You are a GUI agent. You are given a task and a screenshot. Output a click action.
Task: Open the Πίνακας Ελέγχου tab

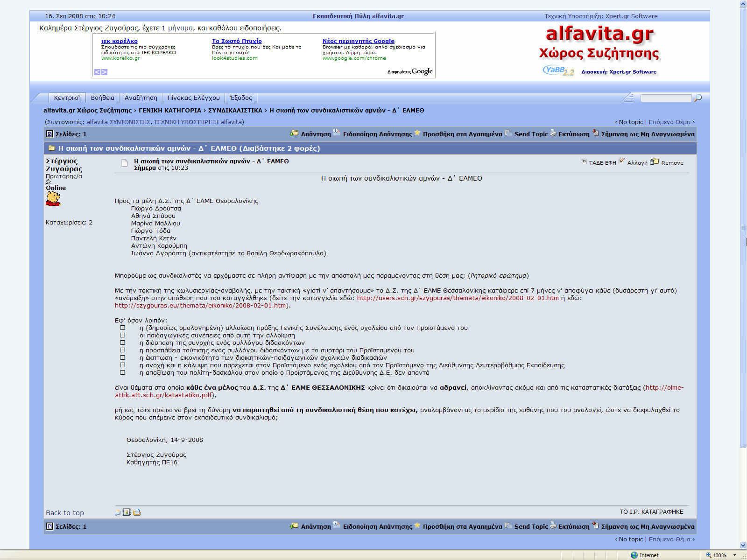[193, 98]
